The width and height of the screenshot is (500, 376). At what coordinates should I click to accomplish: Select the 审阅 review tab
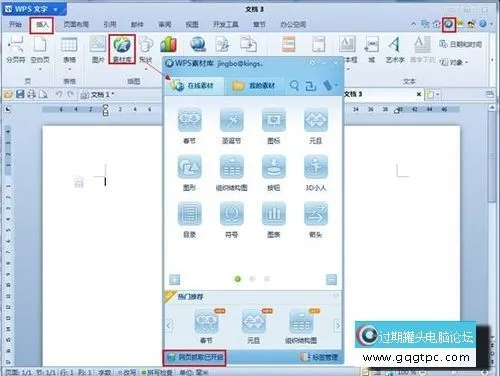pos(165,24)
